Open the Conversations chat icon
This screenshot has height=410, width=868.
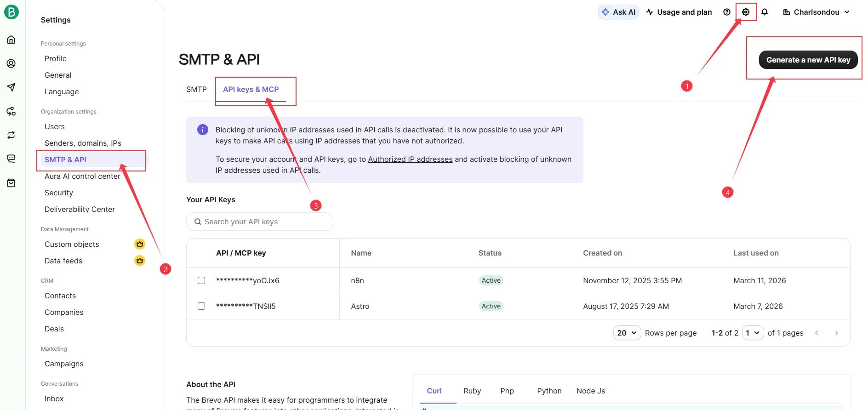click(x=11, y=159)
